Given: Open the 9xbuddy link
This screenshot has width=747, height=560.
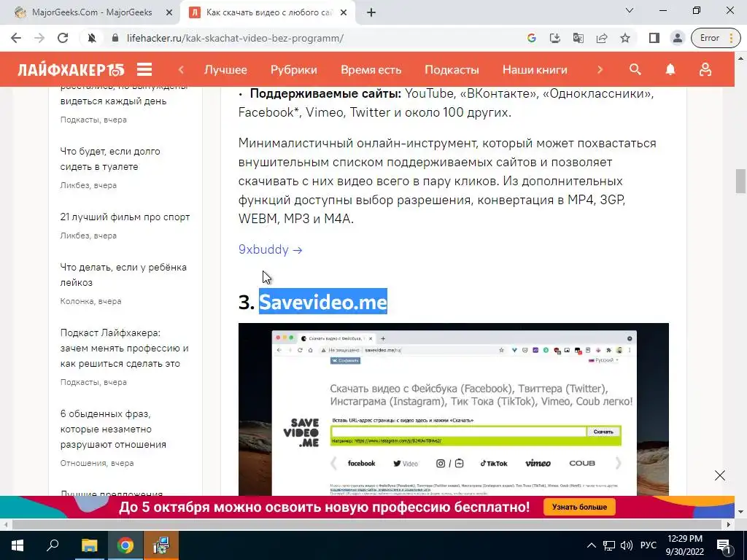Looking at the screenshot, I should 270,249.
